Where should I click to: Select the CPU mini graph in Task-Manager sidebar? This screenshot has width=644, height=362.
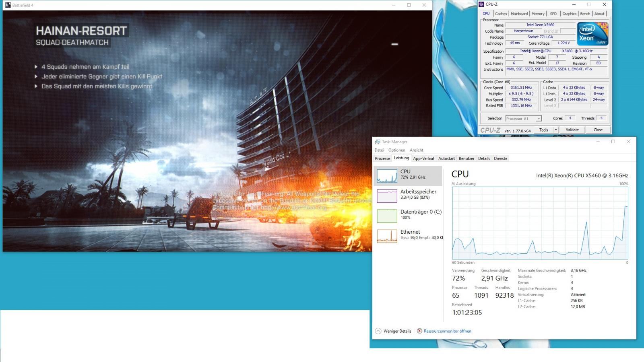[x=387, y=176]
